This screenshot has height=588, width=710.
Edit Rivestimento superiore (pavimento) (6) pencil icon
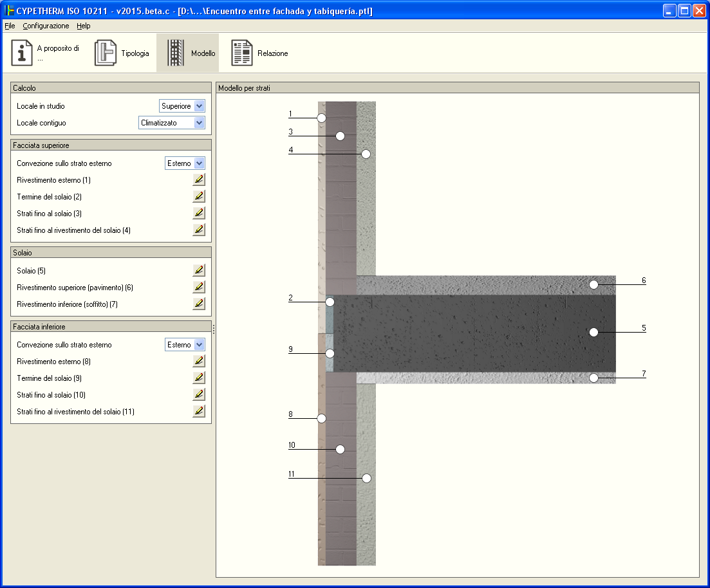point(199,287)
